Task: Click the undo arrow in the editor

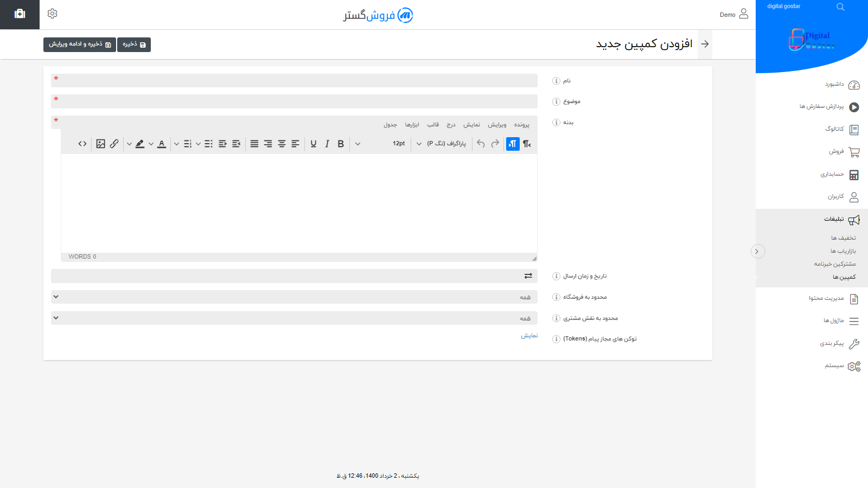Action: coord(481,144)
